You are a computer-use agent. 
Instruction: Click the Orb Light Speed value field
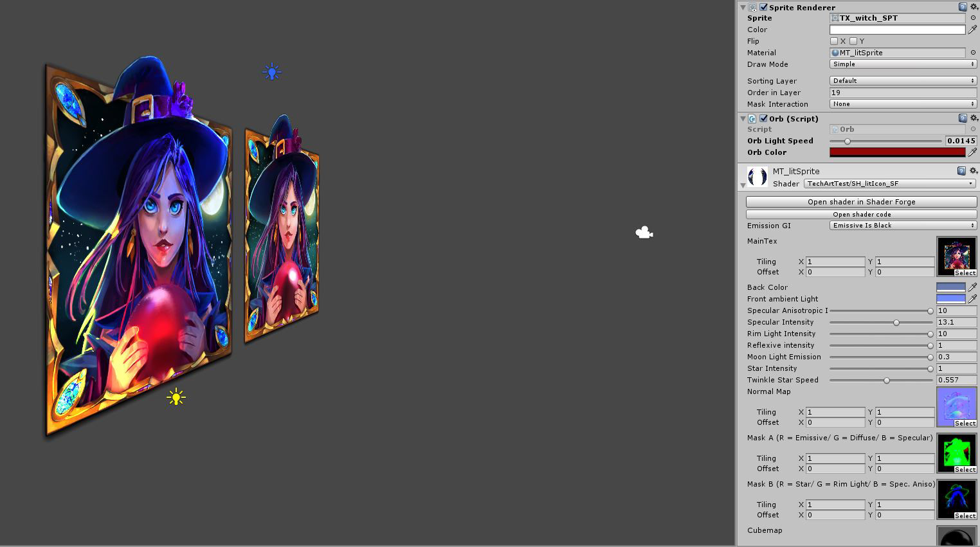(961, 141)
